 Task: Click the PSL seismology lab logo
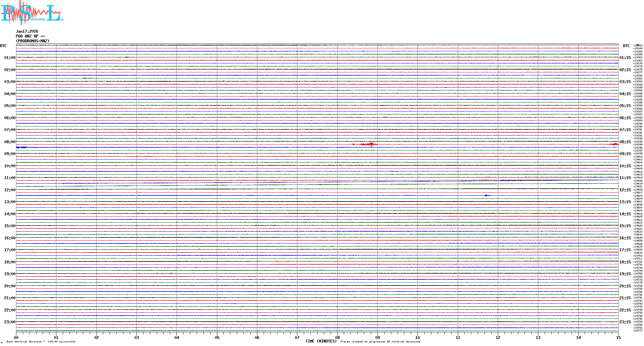pos(31,13)
